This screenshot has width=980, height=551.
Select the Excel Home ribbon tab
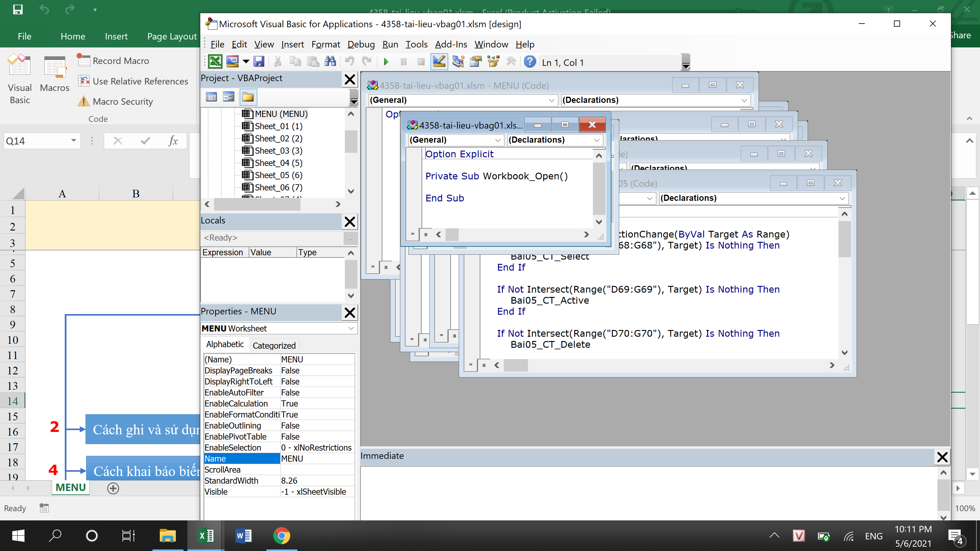[x=73, y=36]
